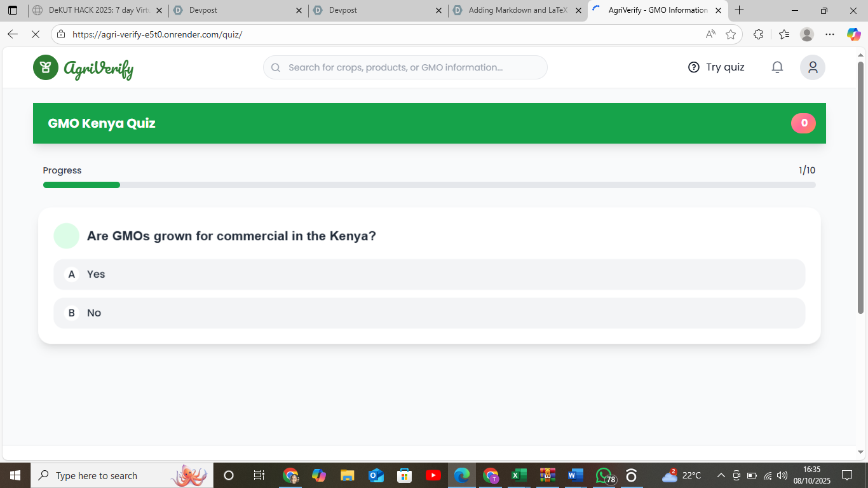Image resolution: width=868 pixels, height=488 pixels.
Task: Open a new browser tab
Action: (739, 10)
